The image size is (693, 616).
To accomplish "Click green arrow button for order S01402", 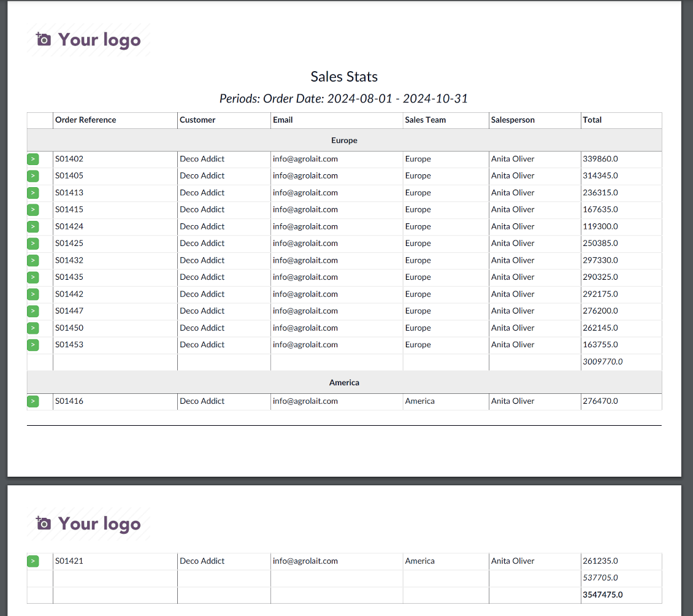I will 33,159.
